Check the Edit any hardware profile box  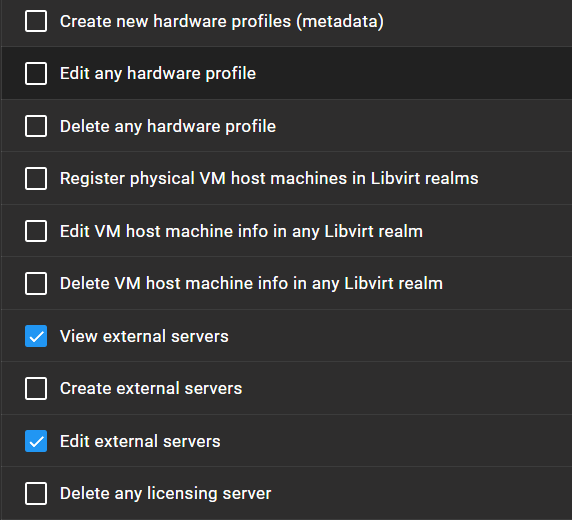click(x=36, y=73)
